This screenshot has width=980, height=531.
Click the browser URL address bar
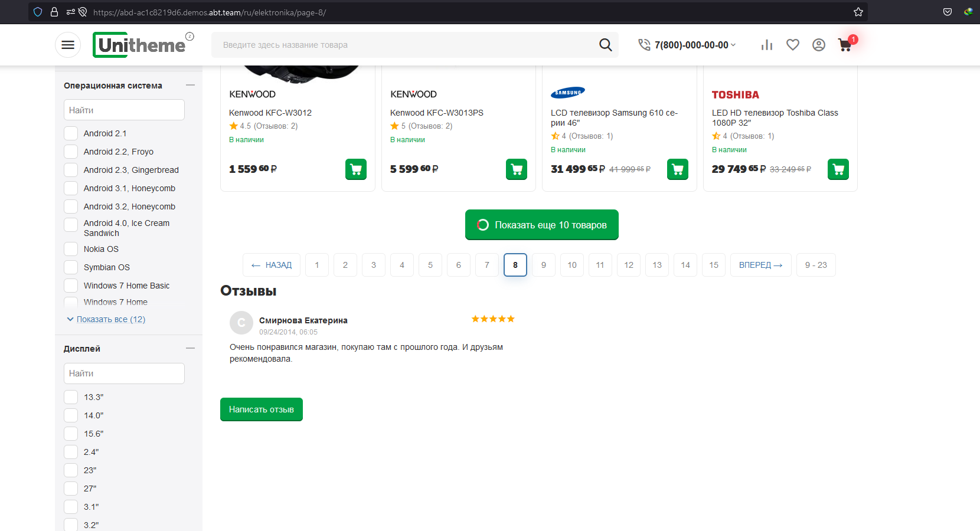point(449,12)
